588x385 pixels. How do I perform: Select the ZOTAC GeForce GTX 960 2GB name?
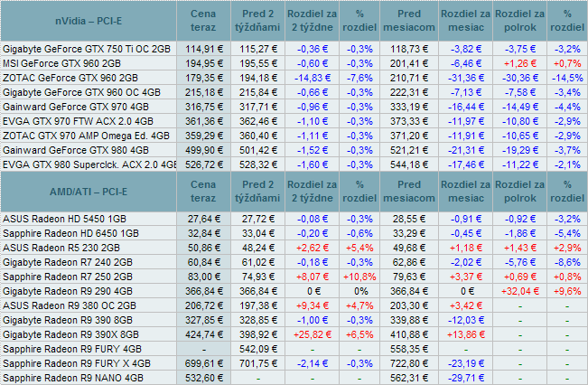(x=70, y=78)
